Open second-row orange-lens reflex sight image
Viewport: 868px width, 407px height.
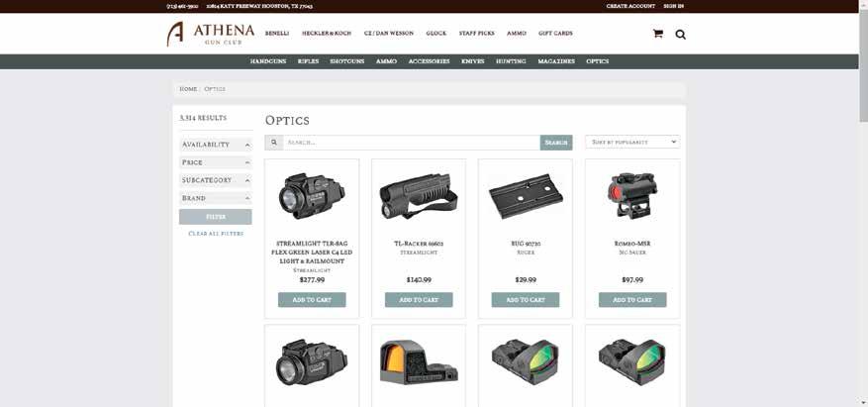click(x=419, y=362)
